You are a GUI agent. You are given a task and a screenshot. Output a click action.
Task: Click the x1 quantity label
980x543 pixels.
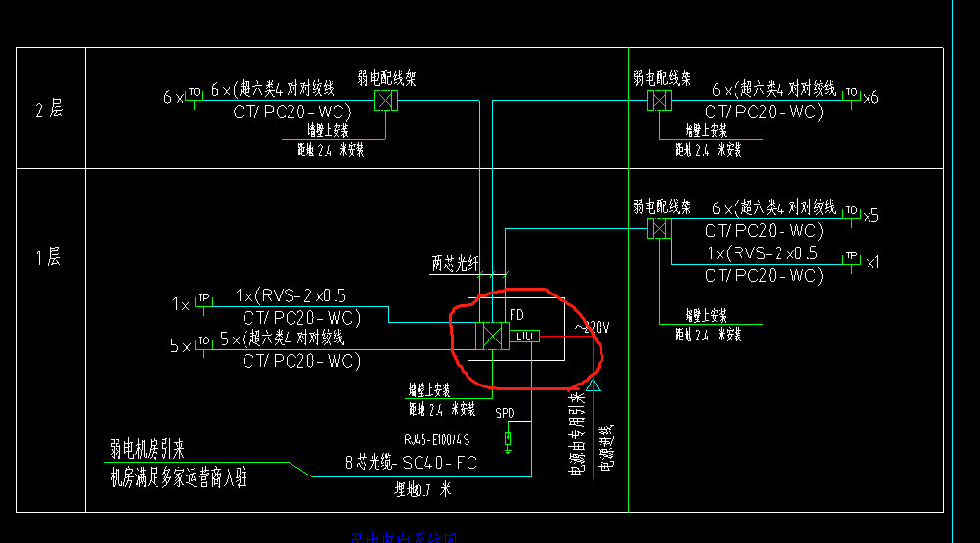pos(872,262)
